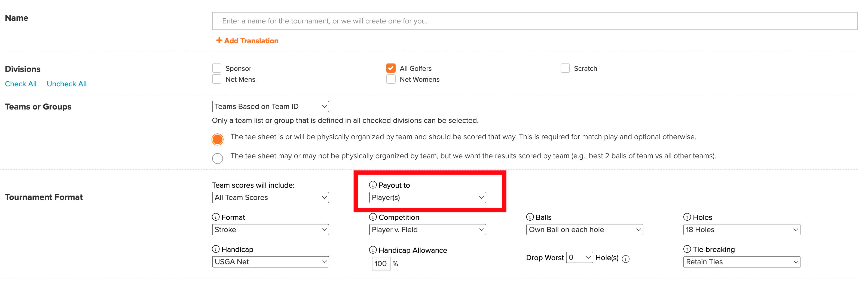Check the Scratch division checkbox

[x=565, y=68]
